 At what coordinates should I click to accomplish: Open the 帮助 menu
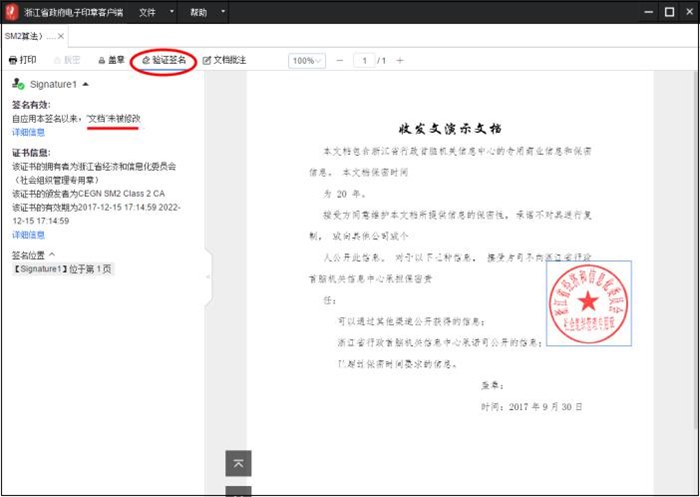tap(199, 12)
